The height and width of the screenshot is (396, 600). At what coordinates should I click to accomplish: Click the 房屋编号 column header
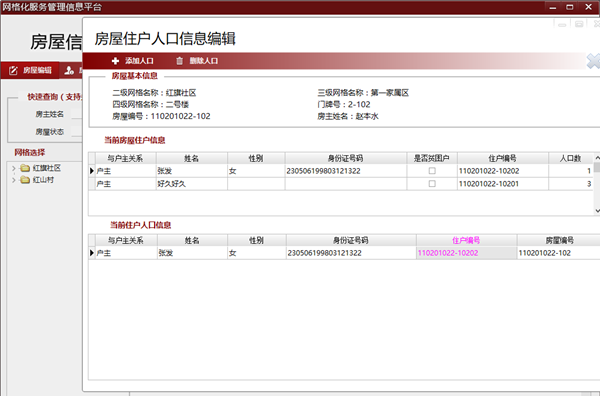tap(559, 240)
